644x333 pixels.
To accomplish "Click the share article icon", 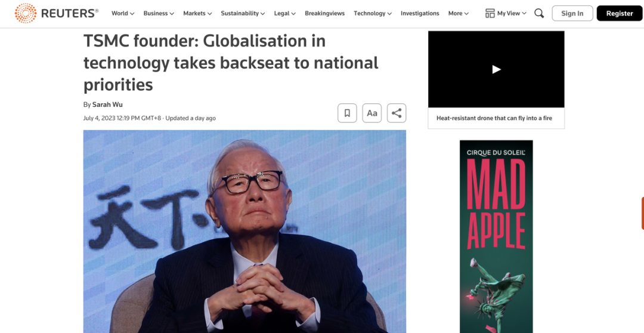I will 397,113.
